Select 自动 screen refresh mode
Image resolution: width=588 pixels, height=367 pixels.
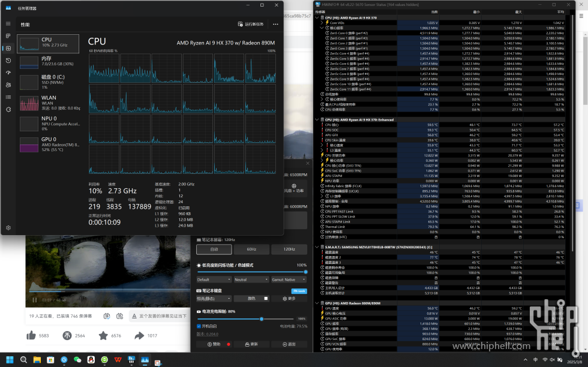[214, 249]
